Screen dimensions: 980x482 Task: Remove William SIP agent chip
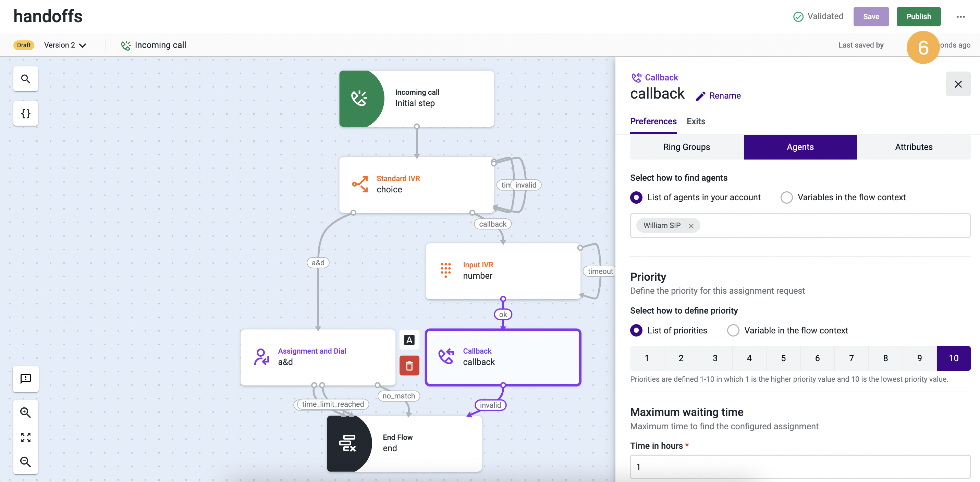coord(691,226)
